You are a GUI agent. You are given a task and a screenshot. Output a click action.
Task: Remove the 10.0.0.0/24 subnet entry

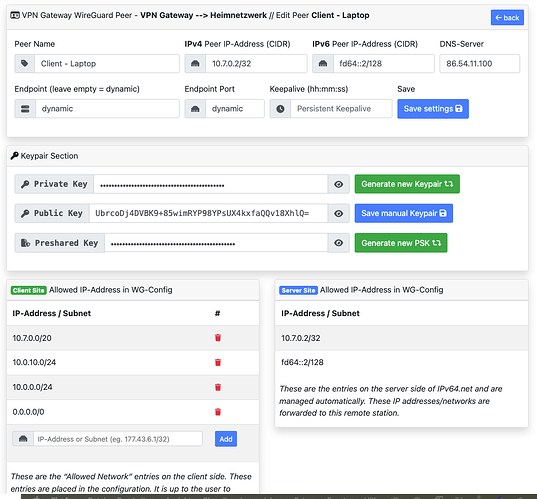(218, 387)
